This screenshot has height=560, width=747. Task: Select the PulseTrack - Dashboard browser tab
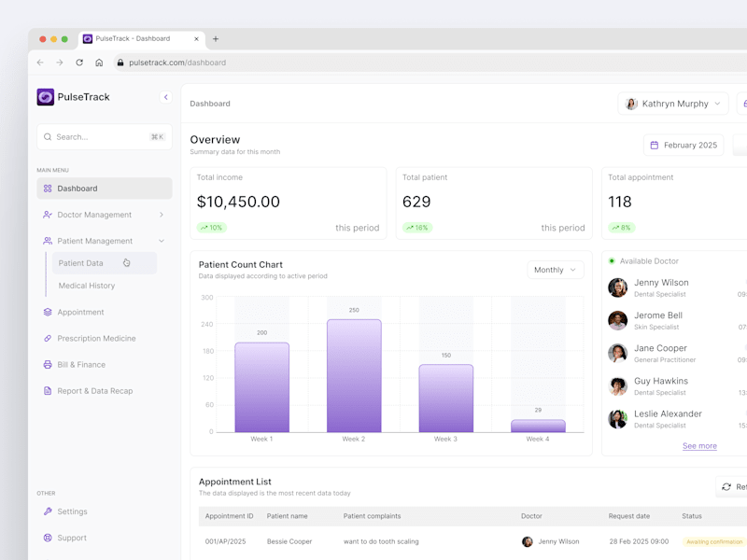pyautogui.click(x=142, y=39)
